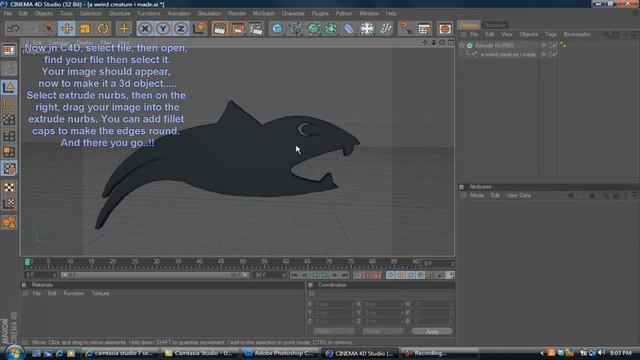Render the active view clapperboard icon
Screen dimensions: 640x360
(220, 29)
